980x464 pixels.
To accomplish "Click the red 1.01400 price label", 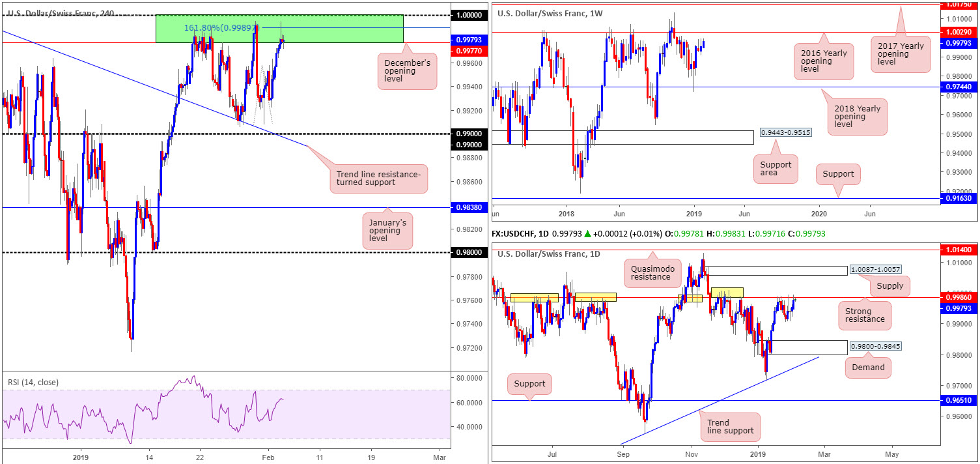I will coord(959,249).
